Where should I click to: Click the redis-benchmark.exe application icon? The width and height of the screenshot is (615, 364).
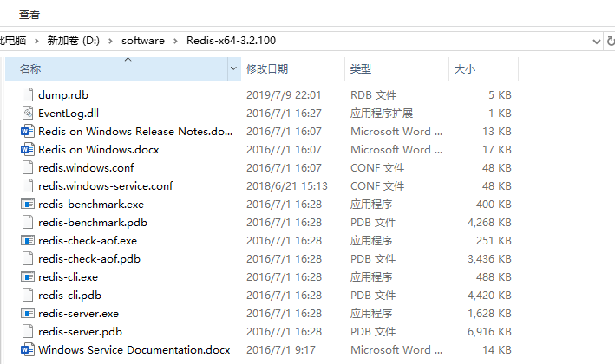28,205
